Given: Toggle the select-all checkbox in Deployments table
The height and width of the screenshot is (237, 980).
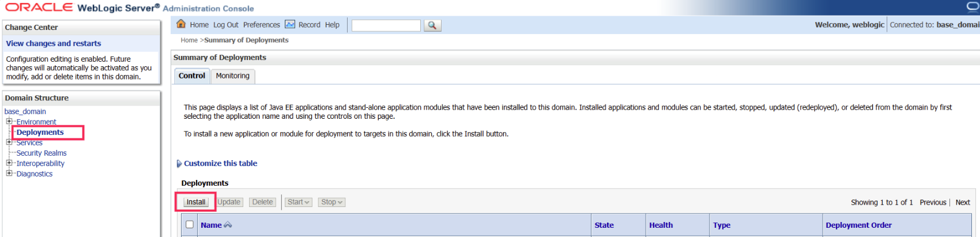Looking at the screenshot, I should coord(190,224).
